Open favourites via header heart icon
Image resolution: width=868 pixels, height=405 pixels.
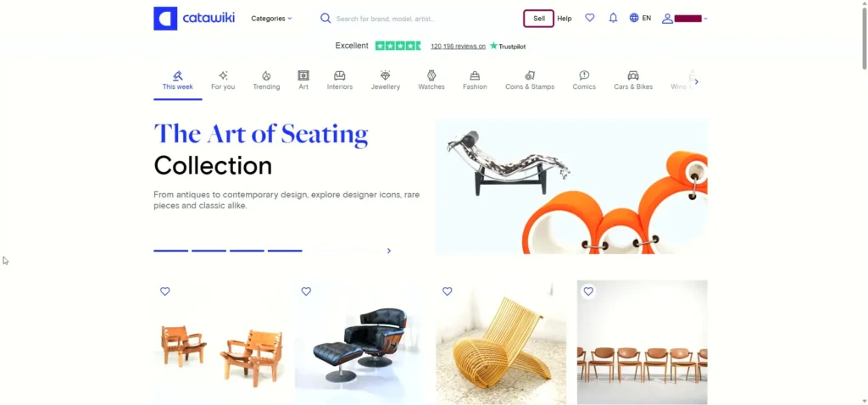tap(590, 18)
